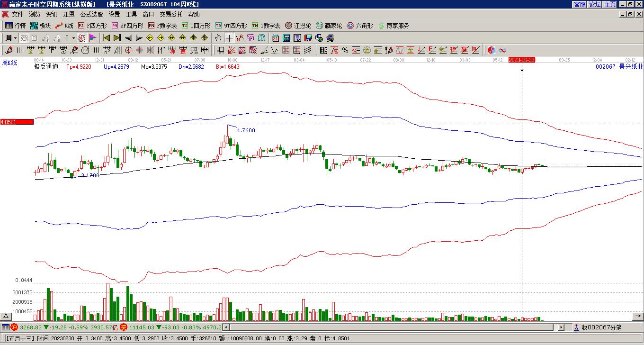
Task: Open the calendar icon showing 21
Action: 276,38
